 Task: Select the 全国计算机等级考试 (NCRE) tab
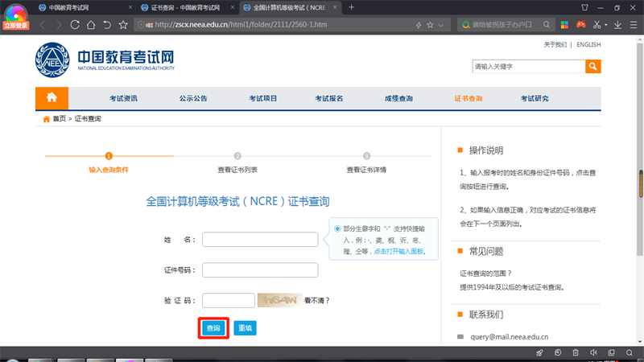coord(290,8)
